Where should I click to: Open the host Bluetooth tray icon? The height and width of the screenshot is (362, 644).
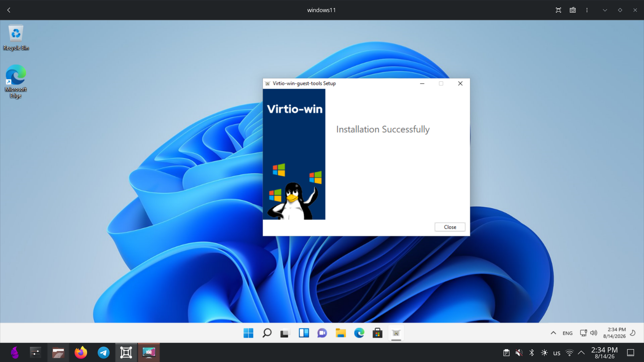tap(532, 353)
